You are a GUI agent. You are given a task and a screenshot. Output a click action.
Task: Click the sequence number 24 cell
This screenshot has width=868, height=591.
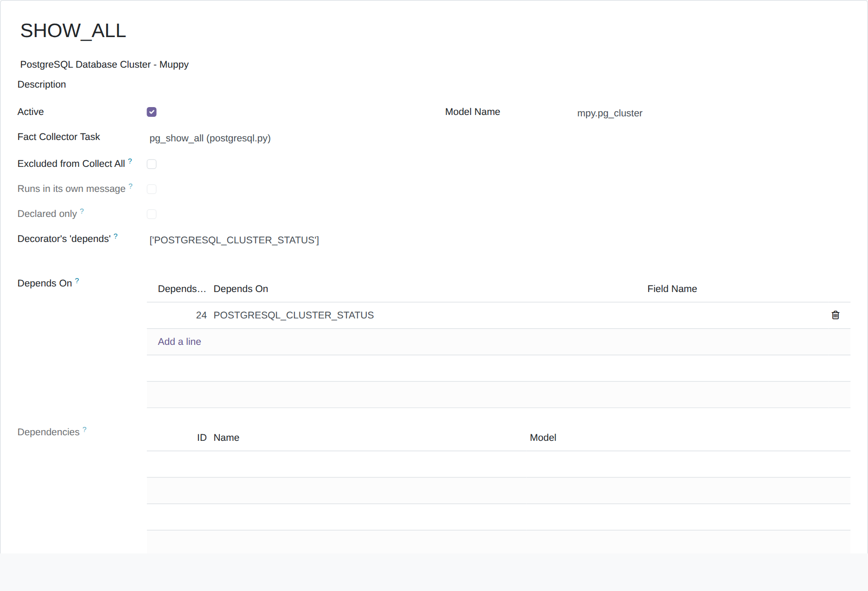201,315
